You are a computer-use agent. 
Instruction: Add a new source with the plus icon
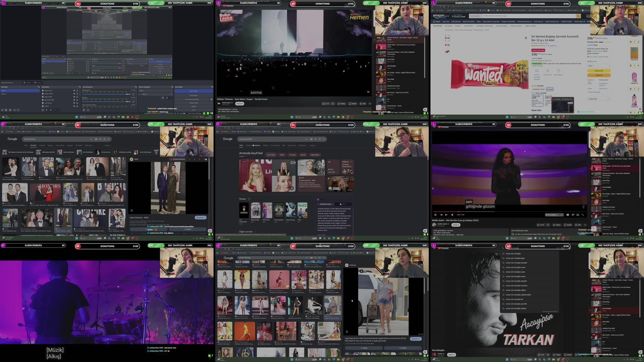[43, 110]
